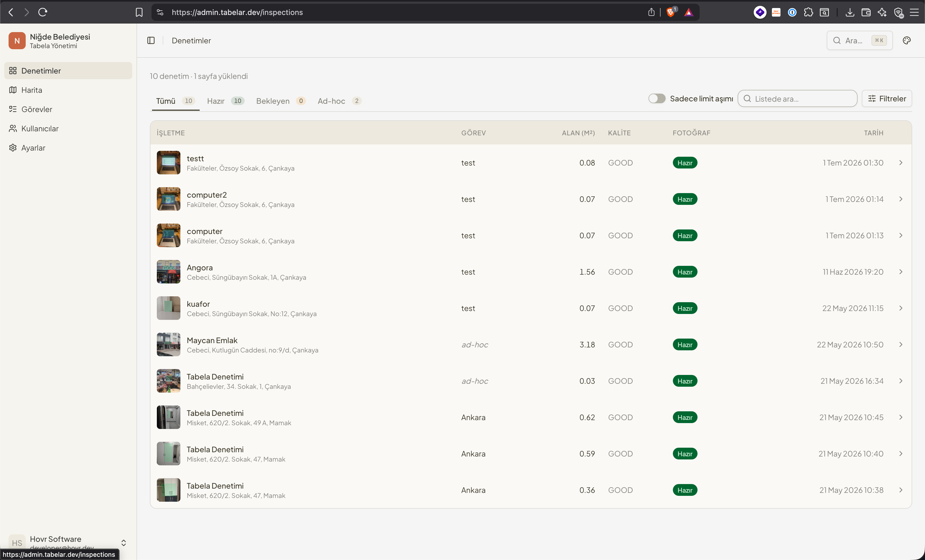Reload the page
Image resolution: width=925 pixels, height=560 pixels.
coord(43,12)
